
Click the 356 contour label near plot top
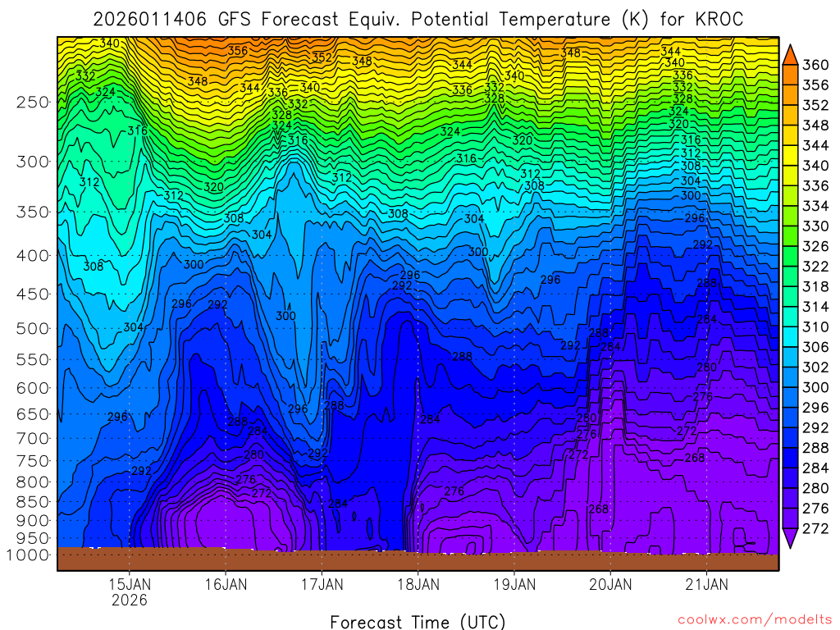(x=237, y=50)
